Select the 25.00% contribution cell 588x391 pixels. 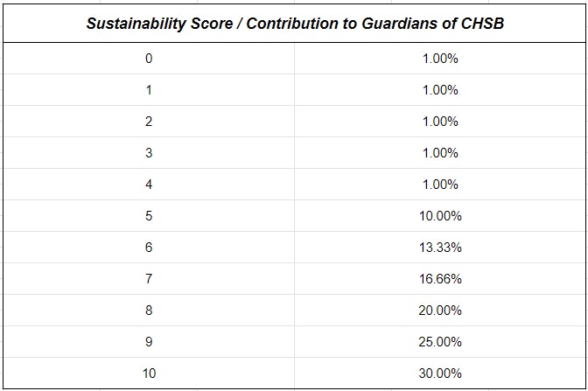click(441, 341)
